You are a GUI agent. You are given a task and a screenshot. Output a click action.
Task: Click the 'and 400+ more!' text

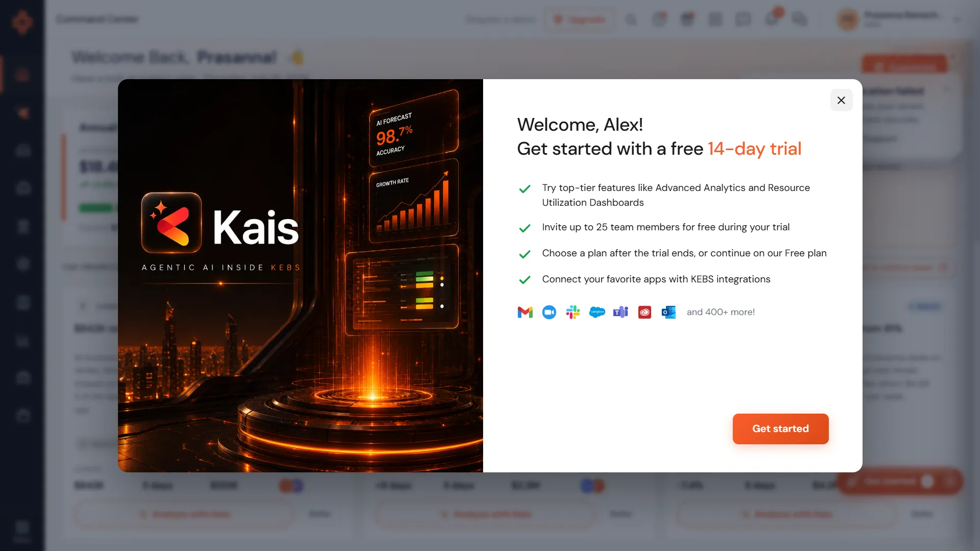(721, 312)
